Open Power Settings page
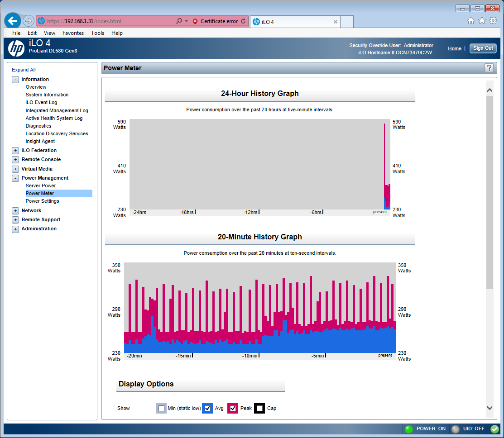Screen dimensions: 504x438 pyautogui.click(x=43, y=201)
